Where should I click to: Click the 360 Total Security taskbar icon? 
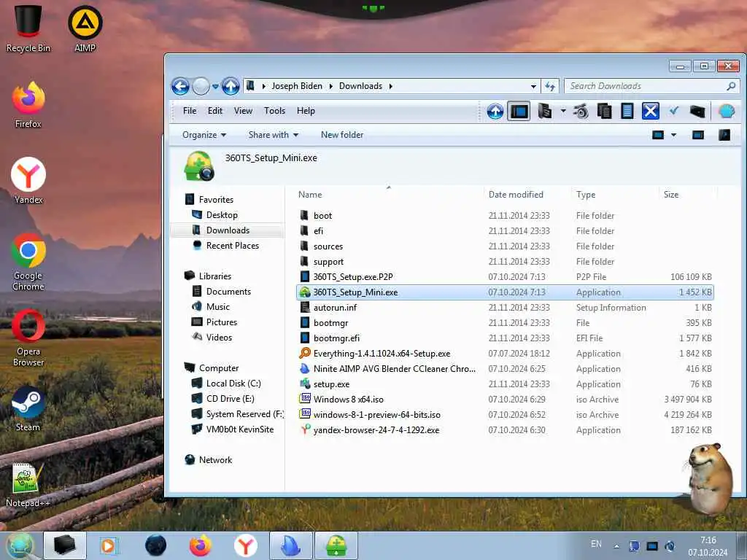tap(336, 545)
